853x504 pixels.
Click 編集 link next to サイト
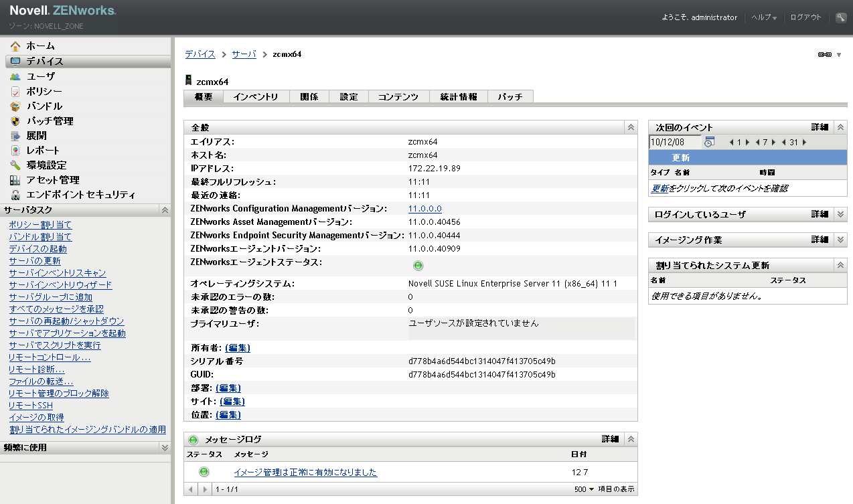pos(232,402)
